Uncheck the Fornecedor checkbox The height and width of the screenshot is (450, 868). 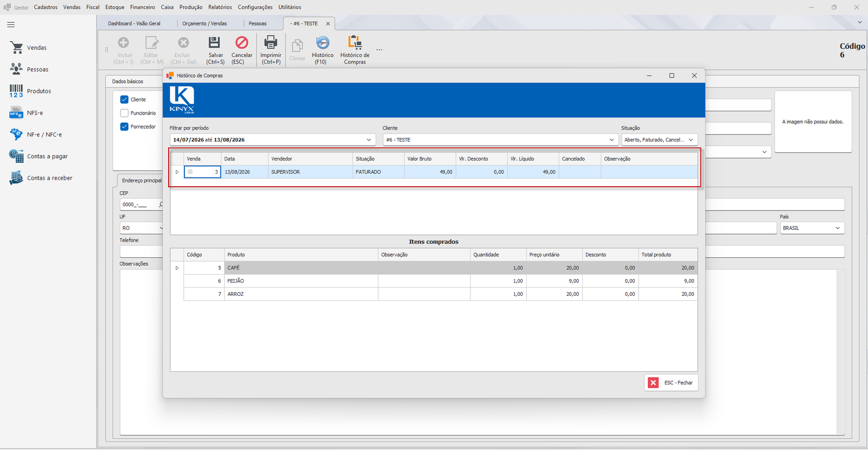(124, 126)
